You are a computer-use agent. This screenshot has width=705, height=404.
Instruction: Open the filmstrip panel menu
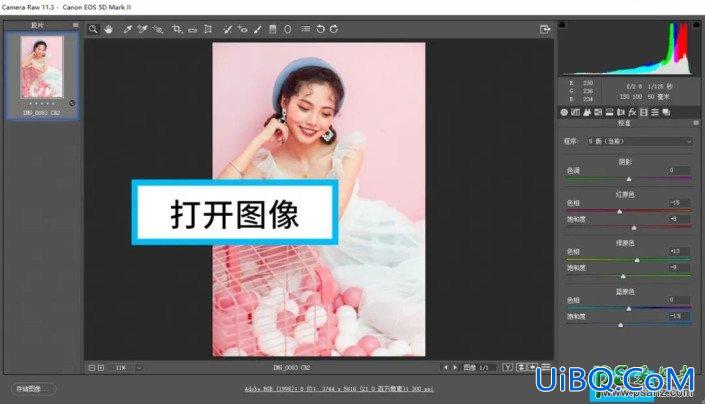point(76,25)
